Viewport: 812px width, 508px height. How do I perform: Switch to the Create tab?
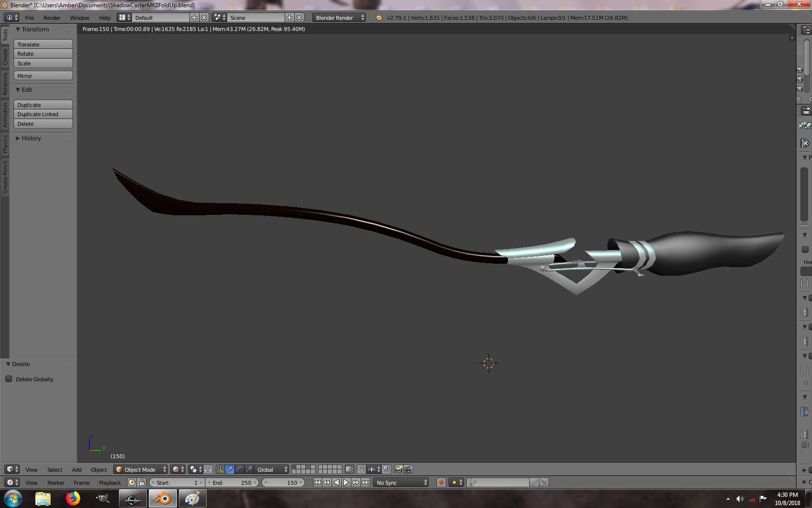(5, 57)
